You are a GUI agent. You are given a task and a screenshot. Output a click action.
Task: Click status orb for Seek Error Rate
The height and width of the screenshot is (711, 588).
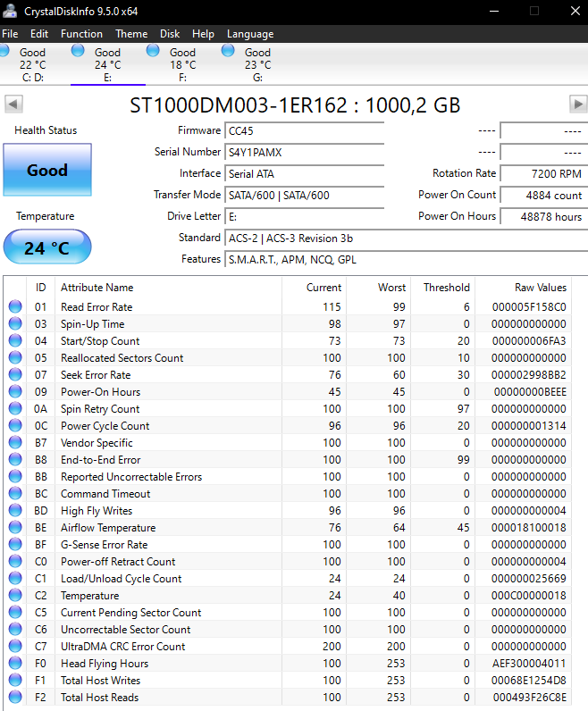coord(15,374)
